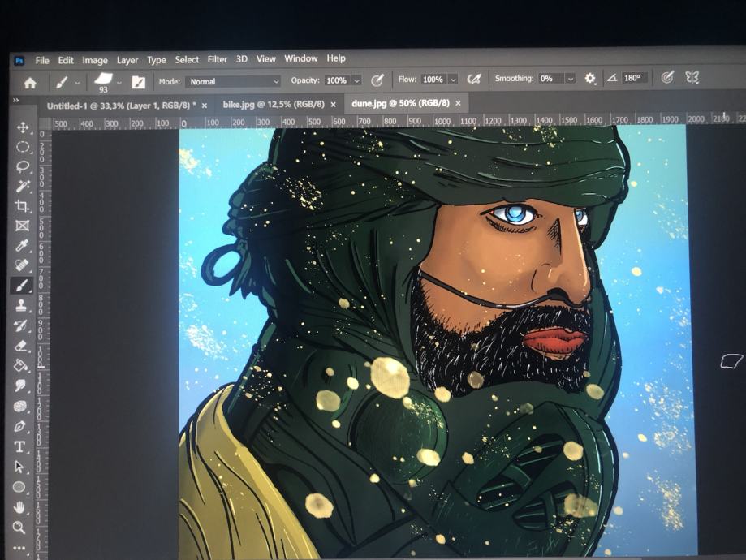
Task: Open smoothing options gear icon
Action: [x=590, y=78]
